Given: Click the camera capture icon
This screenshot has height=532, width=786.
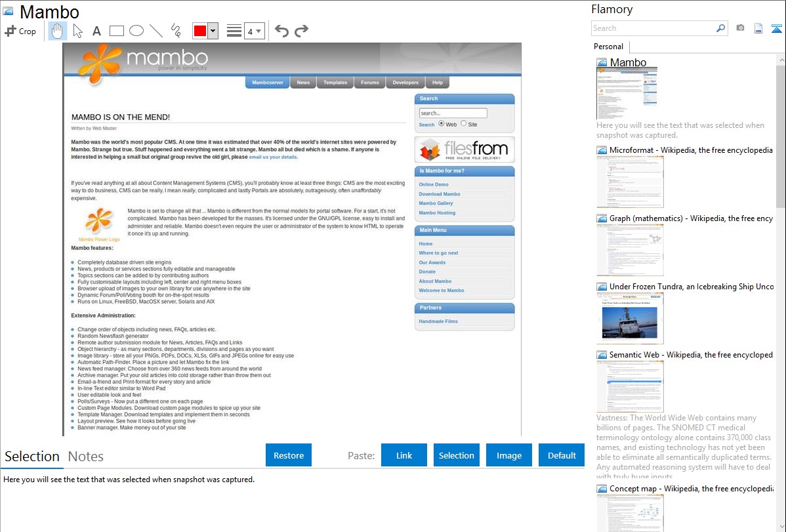Looking at the screenshot, I should pos(740,28).
